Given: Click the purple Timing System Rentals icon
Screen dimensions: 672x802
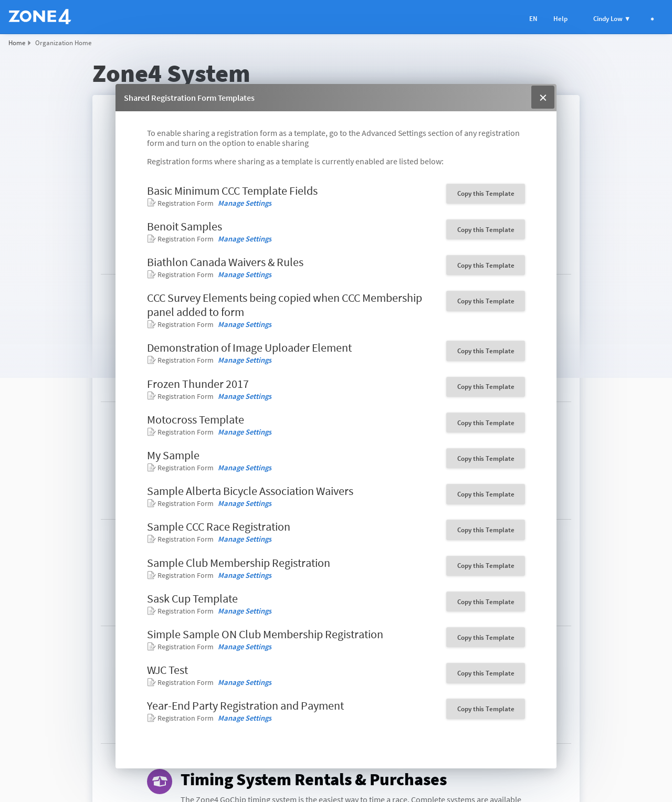Looking at the screenshot, I should [160, 782].
